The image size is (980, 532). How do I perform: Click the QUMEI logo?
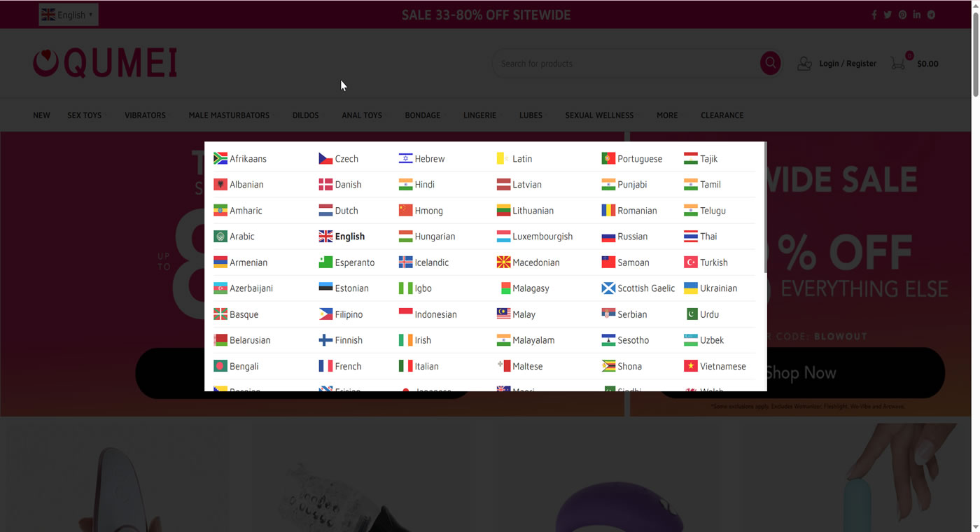click(x=105, y=63)
